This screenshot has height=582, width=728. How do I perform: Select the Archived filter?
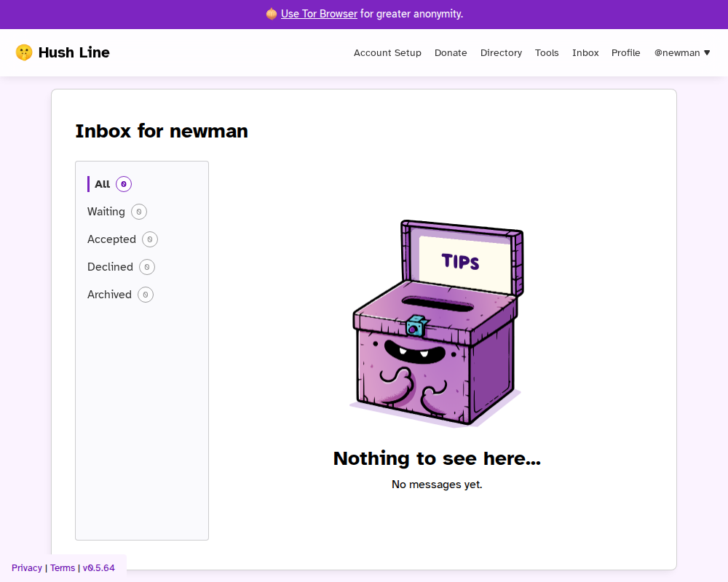(109, 295)
